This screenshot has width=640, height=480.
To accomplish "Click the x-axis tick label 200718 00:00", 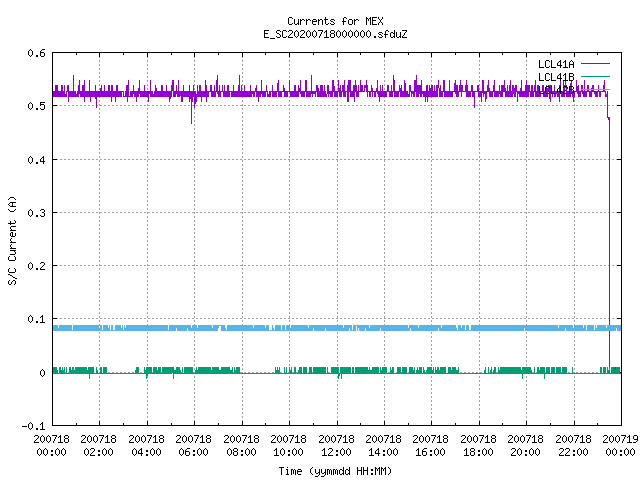I will click(51, 445).
